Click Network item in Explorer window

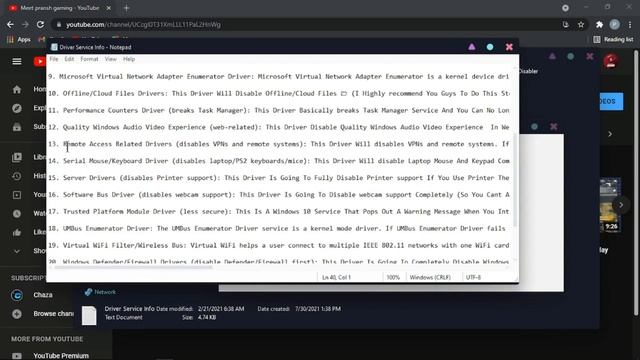click(x=100, y=292)
